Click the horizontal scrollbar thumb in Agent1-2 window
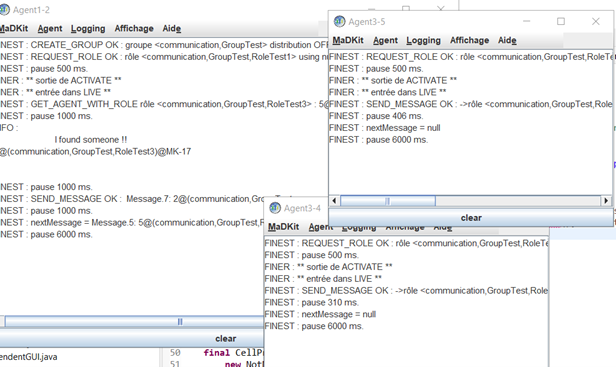The height and width of the screenshot is (367, 616). (x=134, y=322)
